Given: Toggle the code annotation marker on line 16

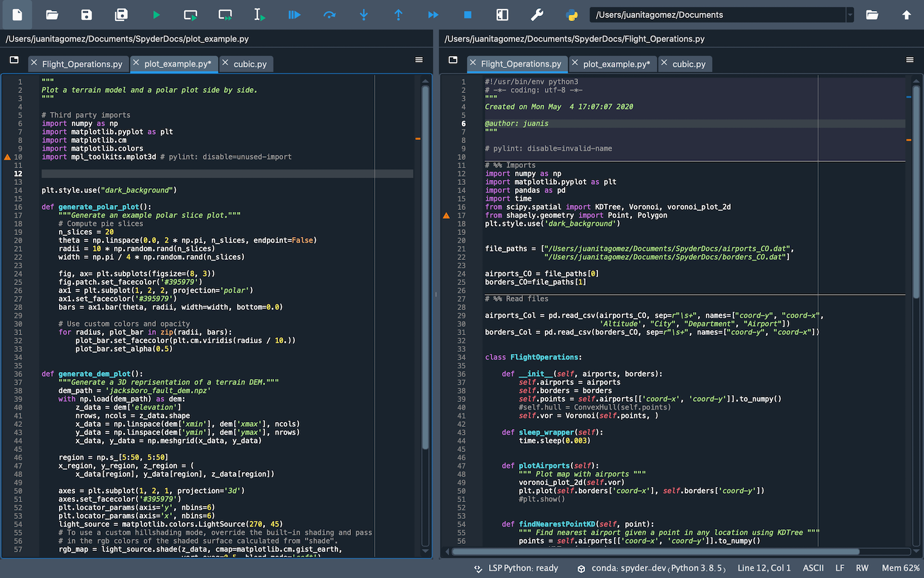Looking at the screenshot, I should pyautogui.click(x=446, y=216).
